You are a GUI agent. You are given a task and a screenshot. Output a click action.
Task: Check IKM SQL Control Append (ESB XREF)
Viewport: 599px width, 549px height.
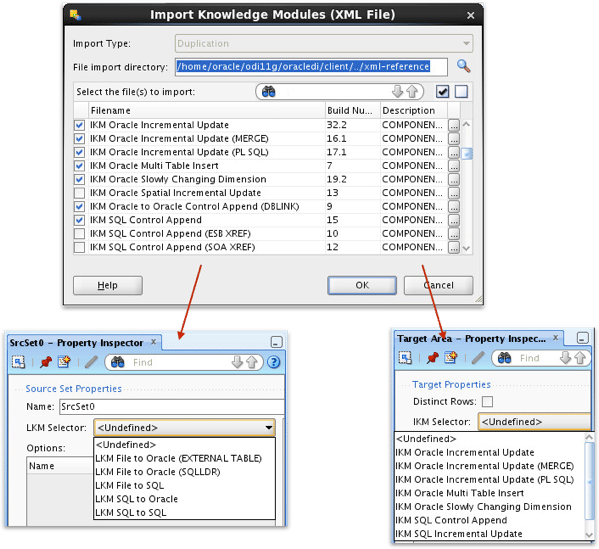[x=79, y=234]
